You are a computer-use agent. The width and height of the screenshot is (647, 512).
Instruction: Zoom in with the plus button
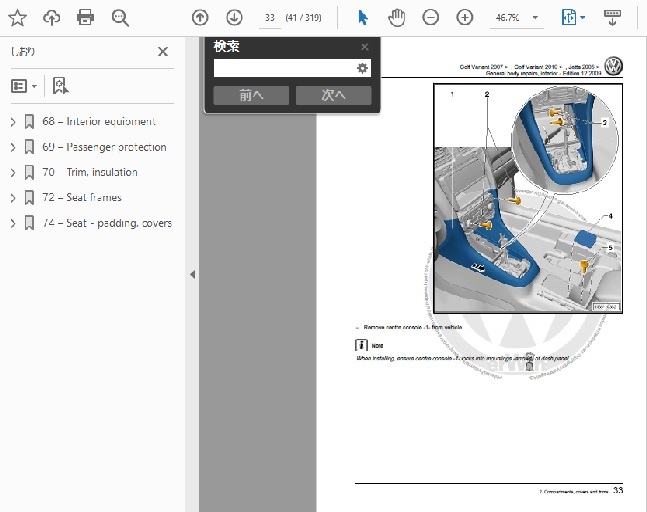(x=465, y=18)
